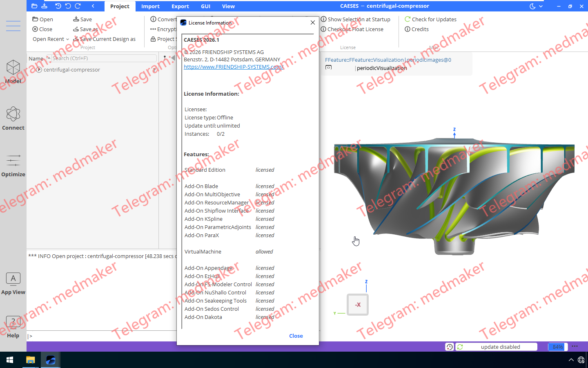The height and width of the screenshot is (368, 588).
Task: Select the centrifugal-compressor project tree item
Action: coord(72,70)
